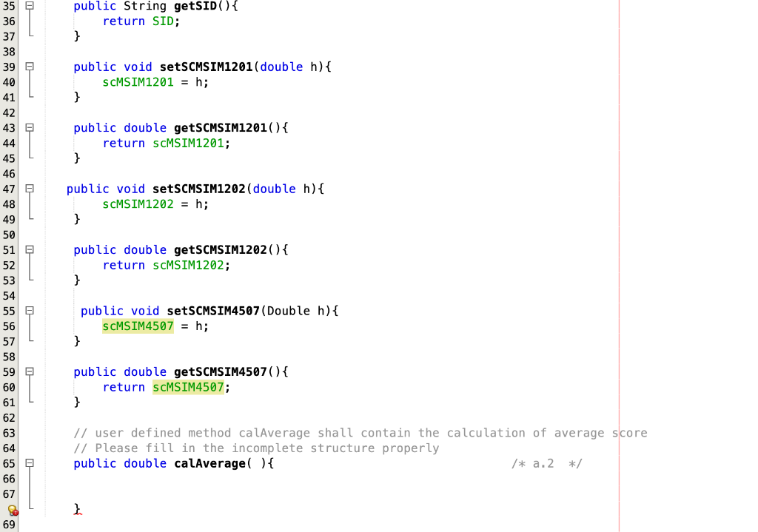Select line number 47 in the gutter
The image size is (758, 532).
point(9,189)
